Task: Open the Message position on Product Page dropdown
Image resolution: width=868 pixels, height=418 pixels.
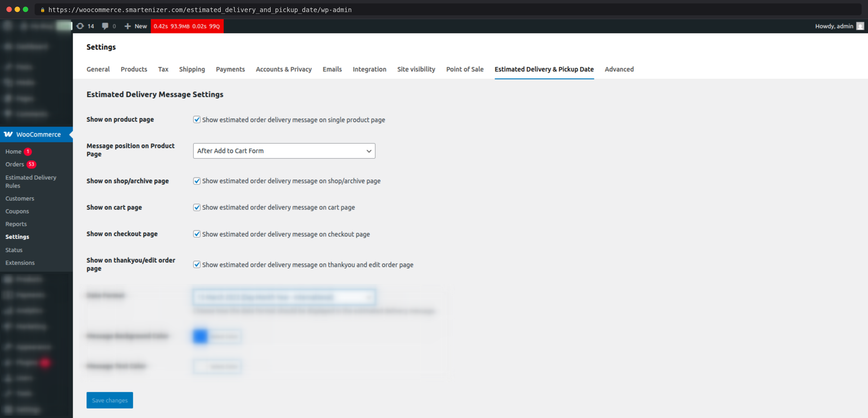Action: pyautogui.click(x=284, y=151)
